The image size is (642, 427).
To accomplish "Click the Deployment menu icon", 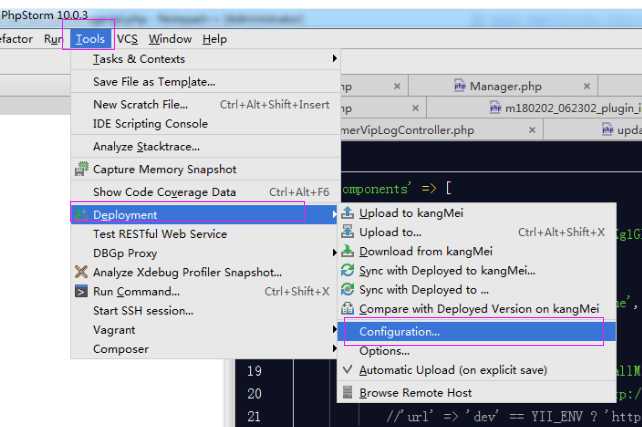I will pos(81,215).
